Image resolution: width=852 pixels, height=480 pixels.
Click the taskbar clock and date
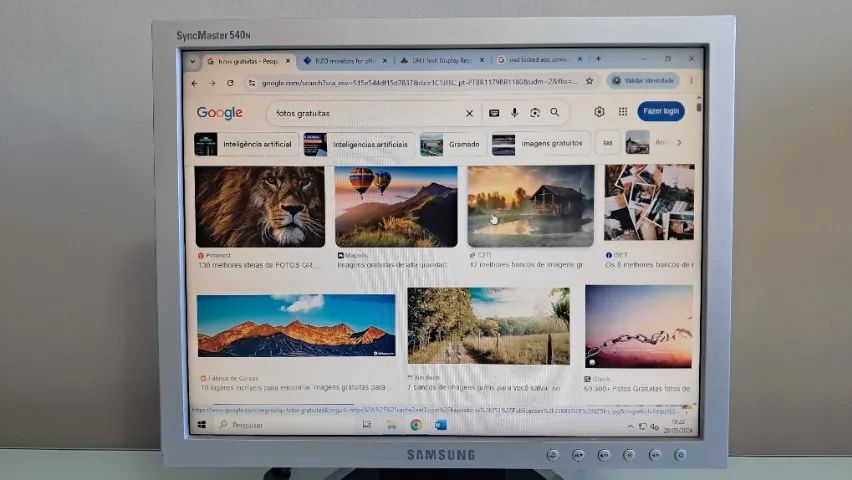click(x=680, y=426)
